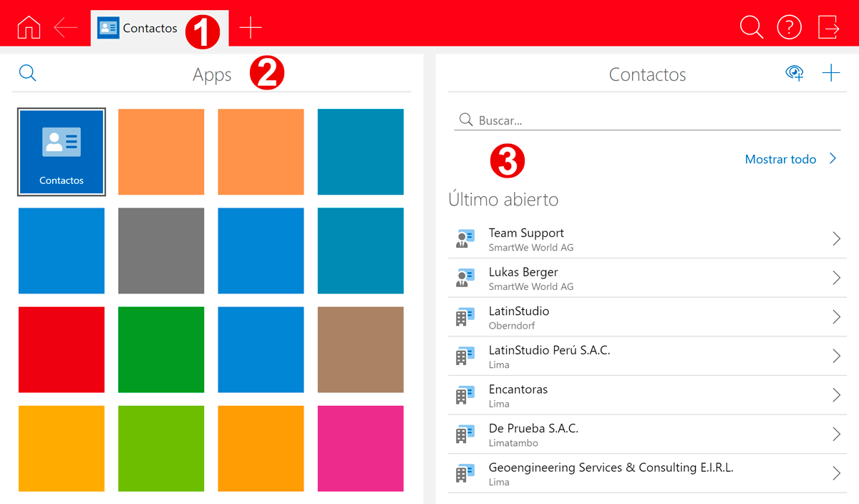The image size is (859, 504).
Task: Open global search magnifier in the red header
Action: coord(751,28)
